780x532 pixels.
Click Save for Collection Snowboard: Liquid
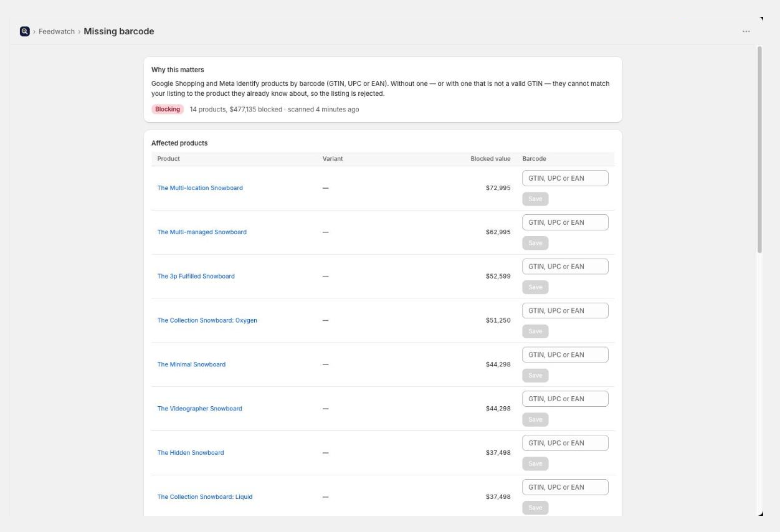click(535, 508)
